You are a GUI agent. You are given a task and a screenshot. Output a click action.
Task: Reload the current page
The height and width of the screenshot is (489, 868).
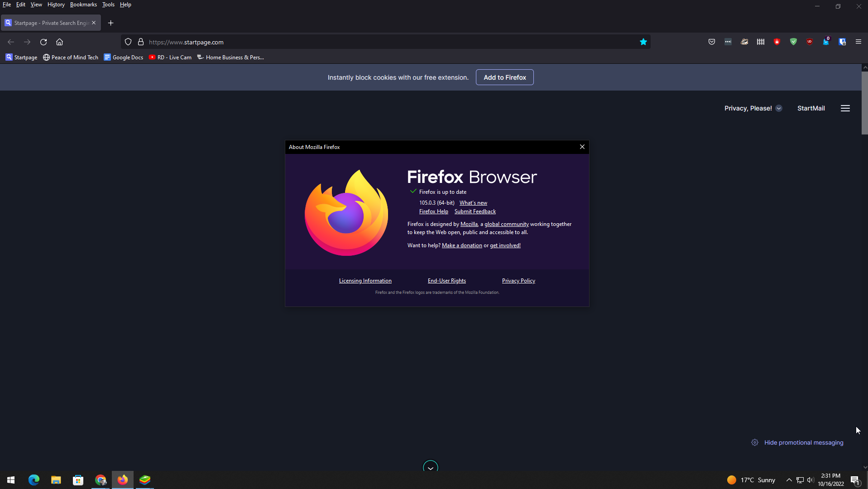[43, 42]
